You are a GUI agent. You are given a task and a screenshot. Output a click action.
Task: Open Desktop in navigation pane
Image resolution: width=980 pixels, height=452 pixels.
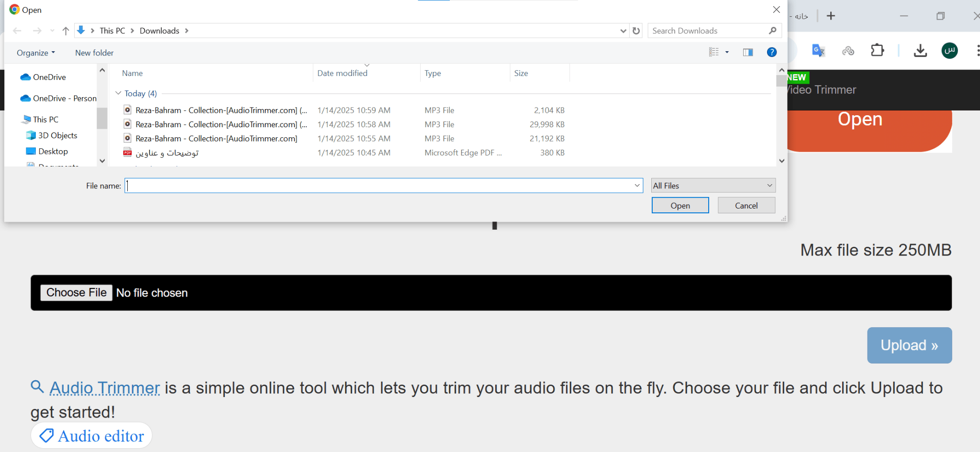47,151
